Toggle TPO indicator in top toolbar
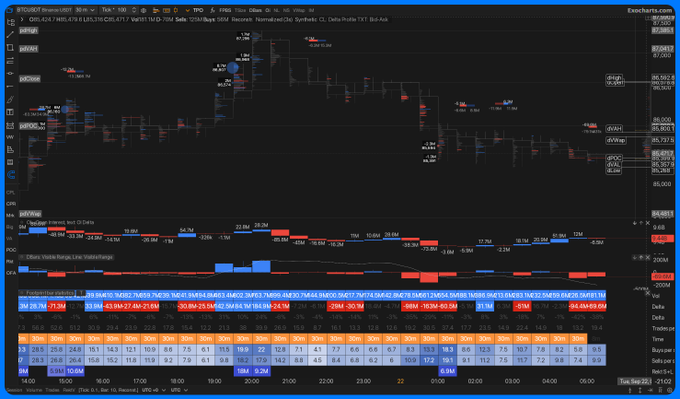The width and height of the screenshot is (680, 399). [198, 10]
